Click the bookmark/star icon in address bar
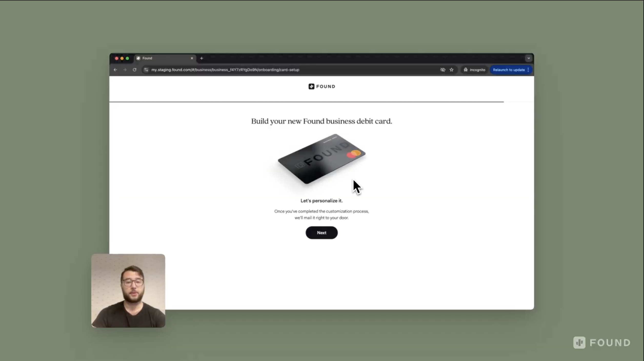 coord(452,70)
